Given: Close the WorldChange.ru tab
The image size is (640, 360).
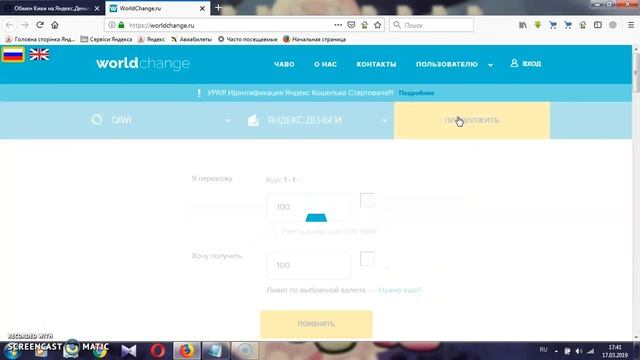Looking at the screenshot, I should [x=202, y=8].
